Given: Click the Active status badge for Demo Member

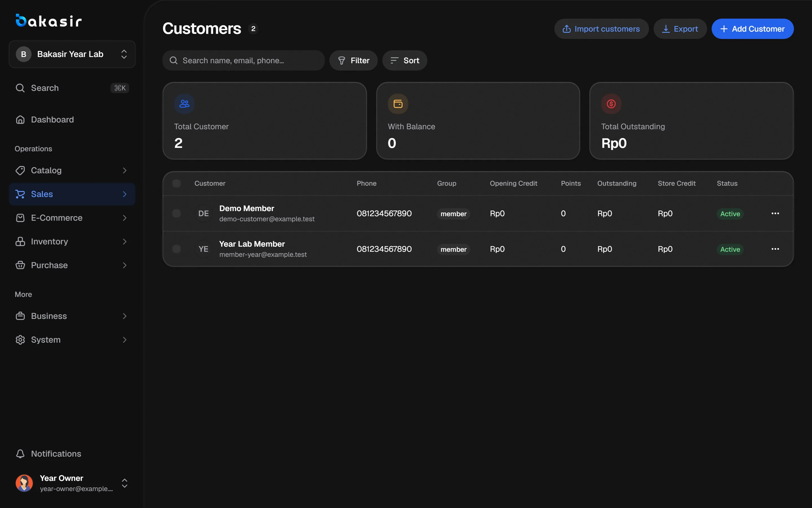Looking at the screenshot, I should pos(730,214).
